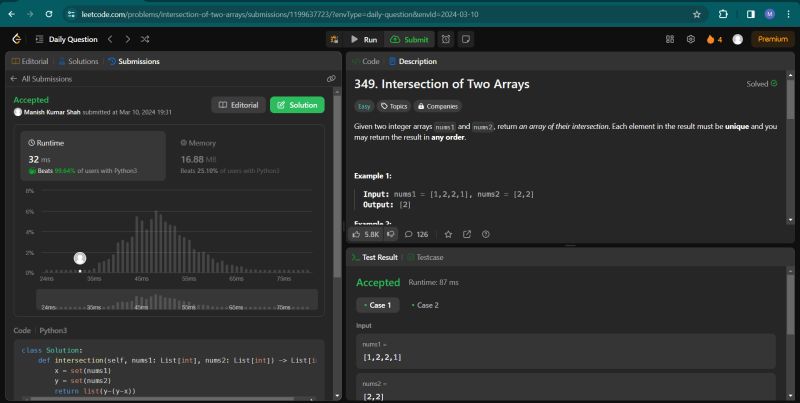Like the problem with thumbs up

coord(366,234)
